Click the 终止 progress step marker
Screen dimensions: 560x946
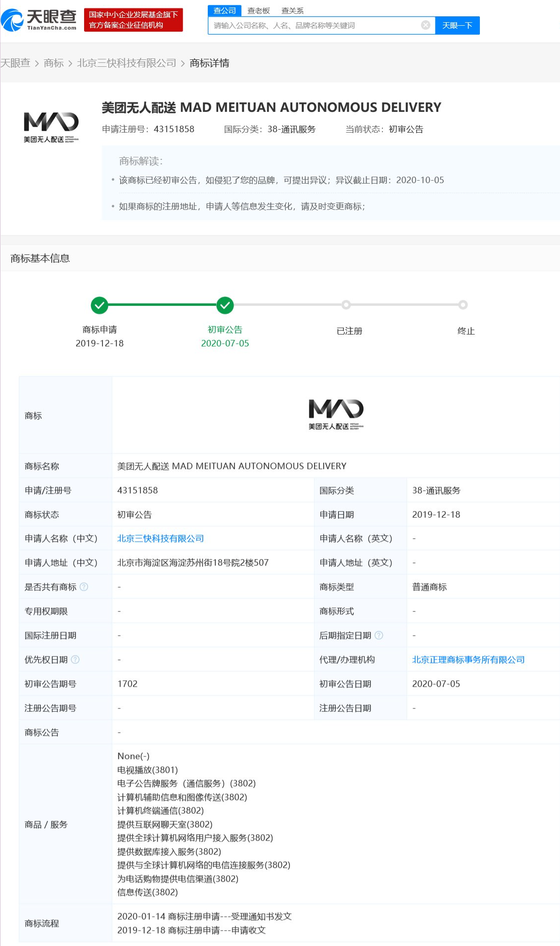[463, 305]
